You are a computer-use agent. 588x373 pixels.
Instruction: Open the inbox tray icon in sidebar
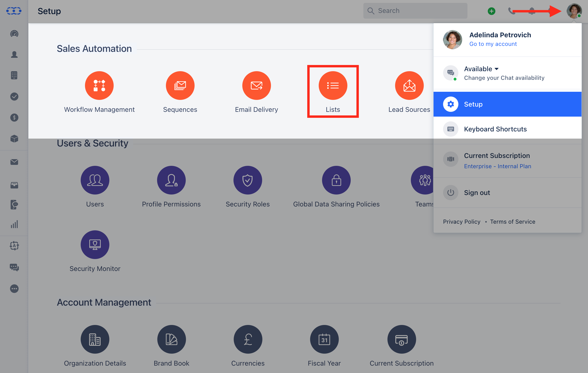point(14,185)
